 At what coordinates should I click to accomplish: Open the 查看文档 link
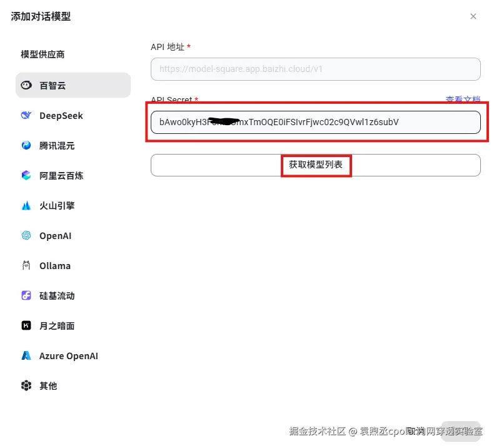pos(463,99)
